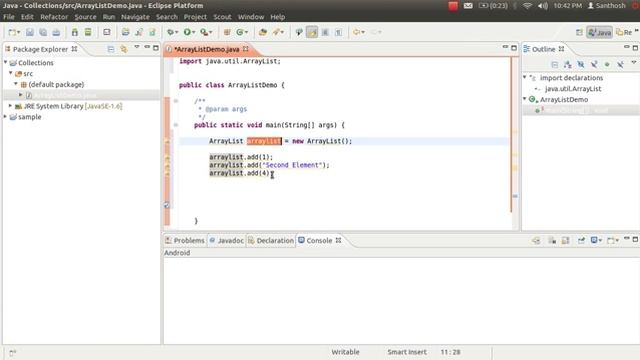
Task: Click the Wi-Fi network indicator icon
Action: coord(527,6)
